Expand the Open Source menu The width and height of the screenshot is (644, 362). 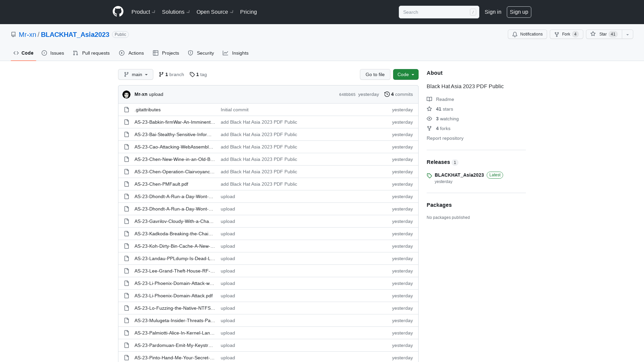coord(215,12)
